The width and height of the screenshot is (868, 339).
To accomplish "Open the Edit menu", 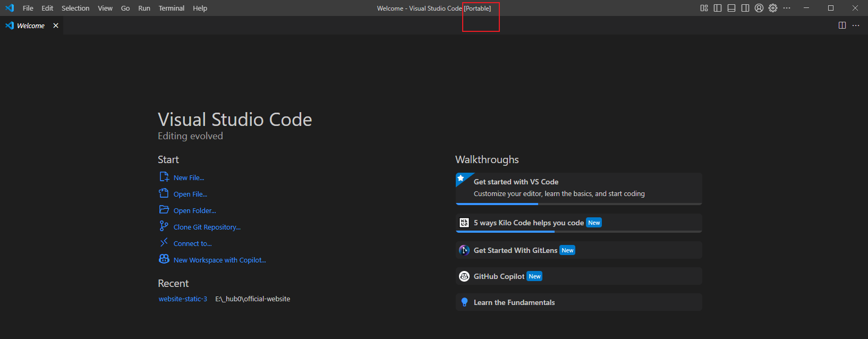I will pyautogui.click(x=47, y=8).
